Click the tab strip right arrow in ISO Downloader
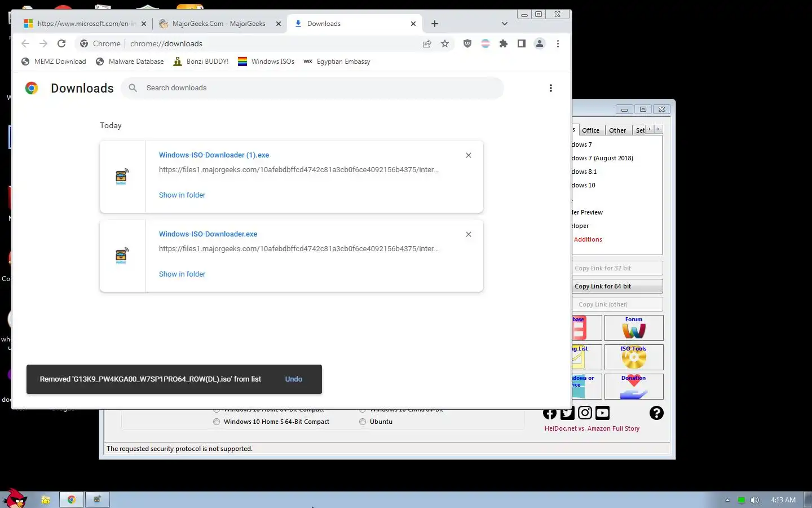The height and width of the screenshot is (508, 812). pos(658,129)
